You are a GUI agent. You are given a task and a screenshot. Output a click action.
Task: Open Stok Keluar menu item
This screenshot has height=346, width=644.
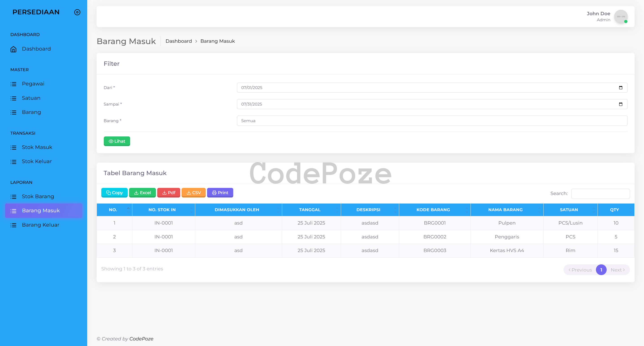pos(37,161)
